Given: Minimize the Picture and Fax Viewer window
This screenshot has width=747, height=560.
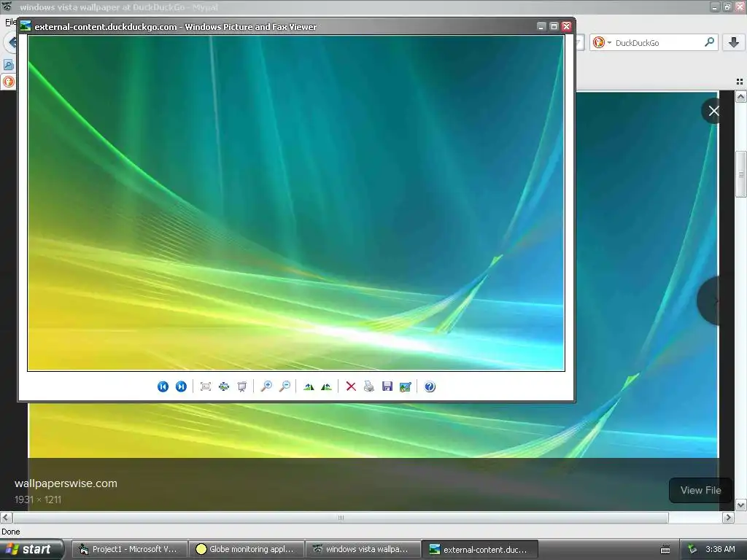Looking at the screenshot, I should (x=541, y=27).
